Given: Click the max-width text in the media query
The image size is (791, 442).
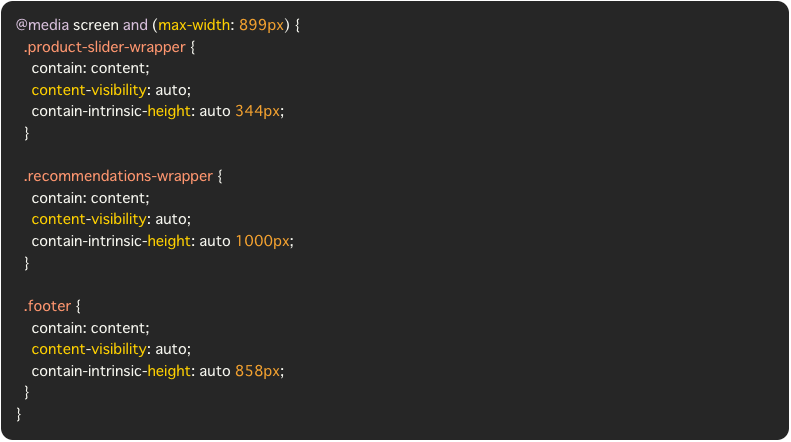Looking at the screenshot, I should pyautogui.click(x=194, y=25).
